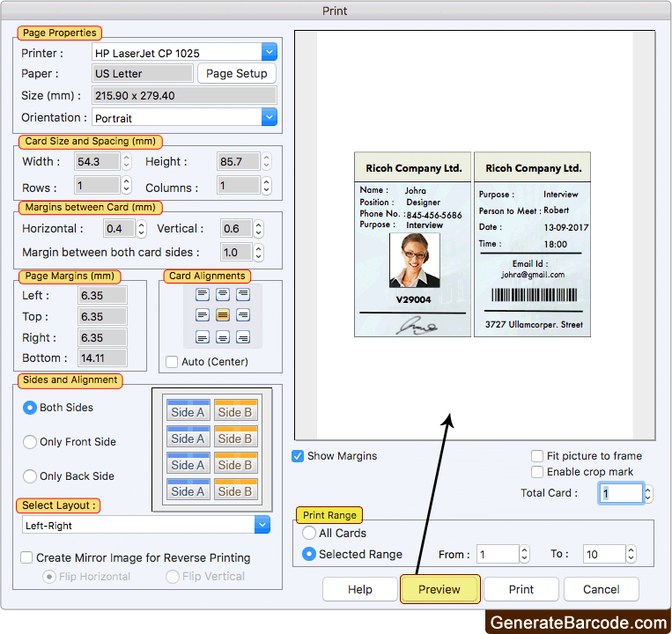Tick the Auto (Center) checkbox
This screenshot has width=672, height=634.
coord(172,362)
